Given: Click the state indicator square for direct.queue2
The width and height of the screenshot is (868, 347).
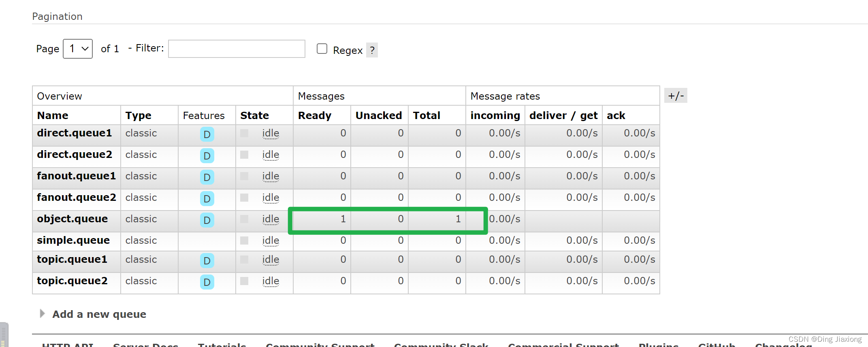Looking at the screenshot, I should [x=244, y=155].
